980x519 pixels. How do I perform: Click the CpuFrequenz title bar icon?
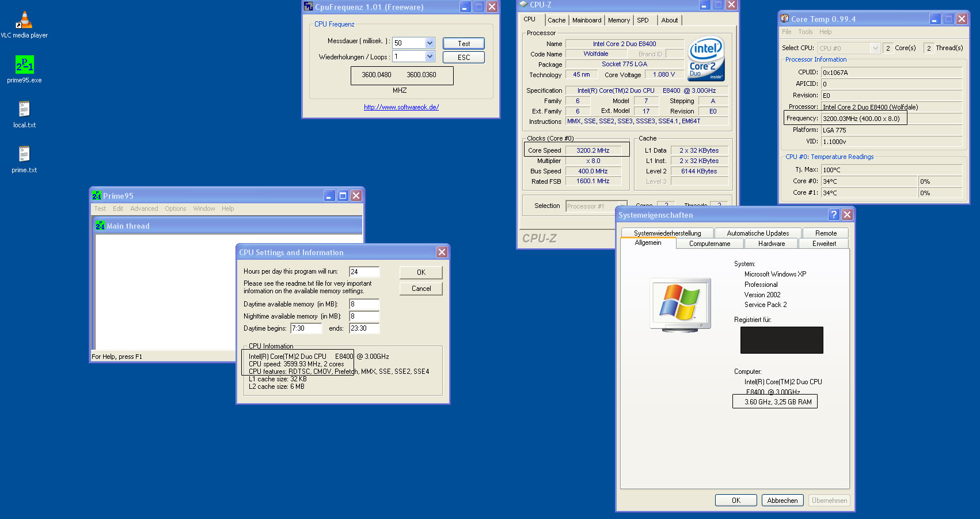[309, 7]
